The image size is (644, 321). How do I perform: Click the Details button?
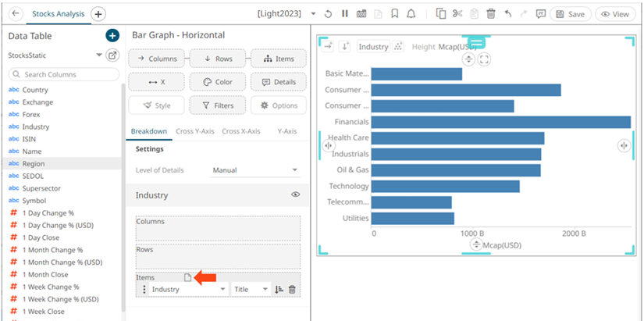[x=279, y=82]
